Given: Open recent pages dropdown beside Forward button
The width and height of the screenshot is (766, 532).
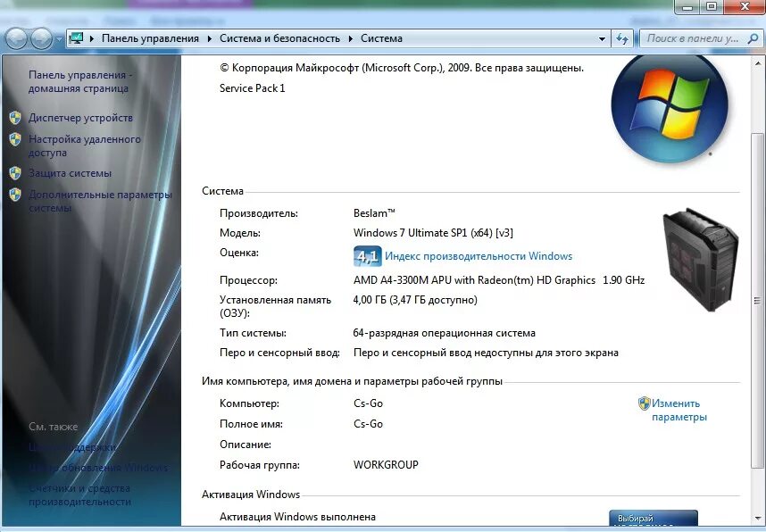Looking at the screenshot, I should (x=59, y=39).
